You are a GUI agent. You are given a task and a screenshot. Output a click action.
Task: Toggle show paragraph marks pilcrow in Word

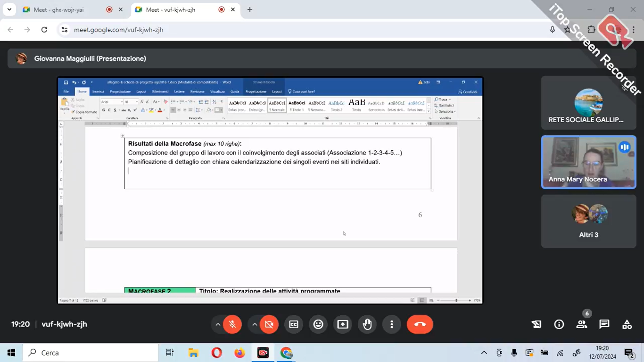[x=222, y=102]
